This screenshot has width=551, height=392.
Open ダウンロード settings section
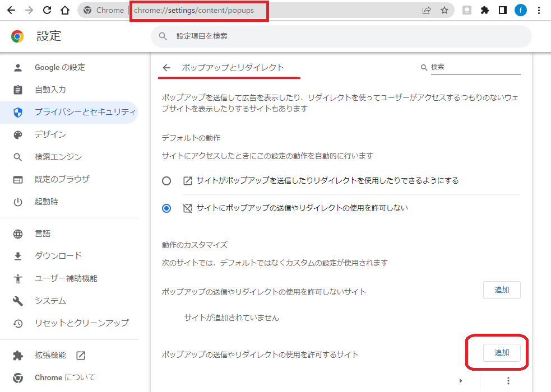(58, 256)
